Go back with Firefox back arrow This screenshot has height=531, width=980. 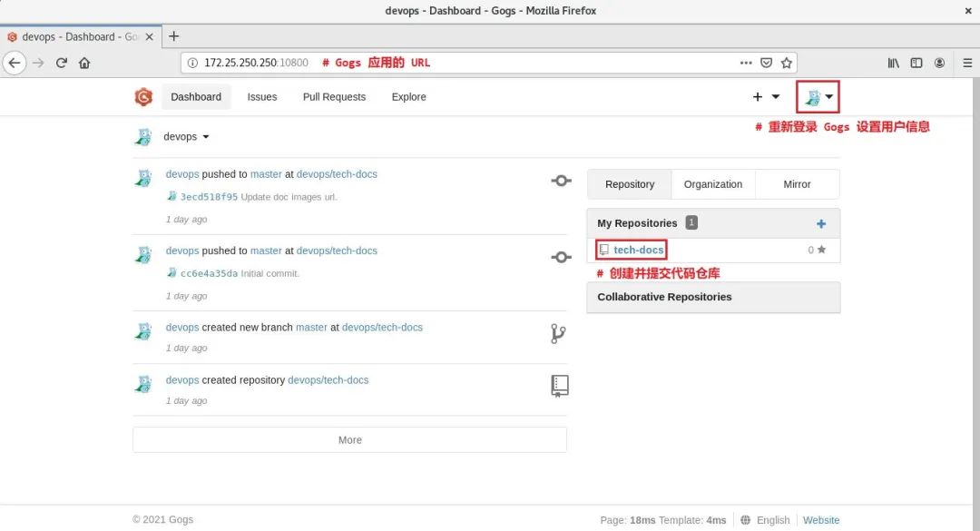tap(15, 63)
